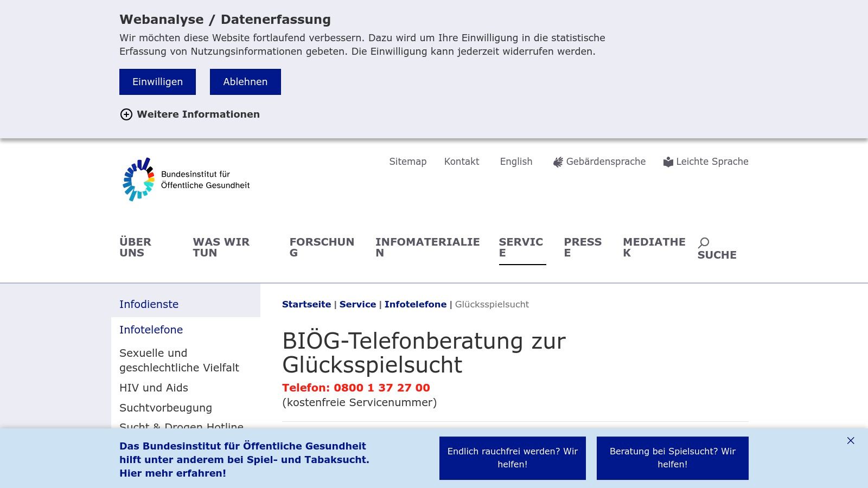The height and width of the screenshot is (488, 868).
Task: Click the rauchfrei werden help button
Action: tap(512, 458)
